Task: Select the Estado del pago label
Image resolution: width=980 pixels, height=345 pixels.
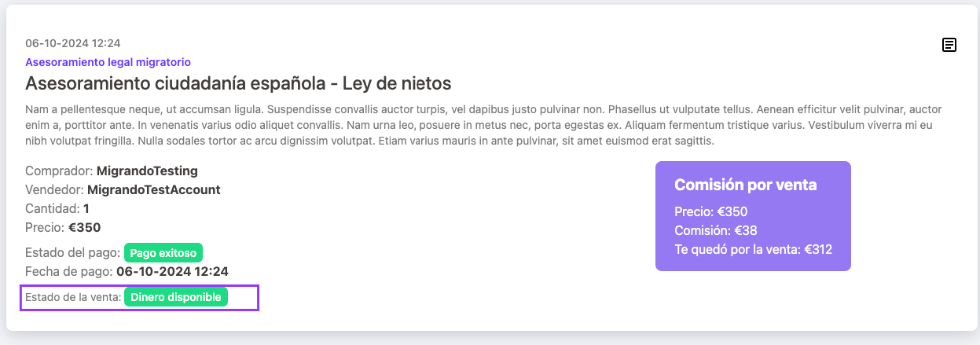Action: [x=73, y=253]
